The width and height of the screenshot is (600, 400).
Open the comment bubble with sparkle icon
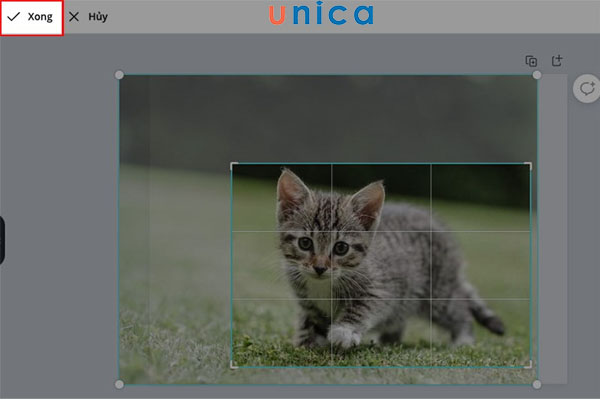(x=586, y=89)
